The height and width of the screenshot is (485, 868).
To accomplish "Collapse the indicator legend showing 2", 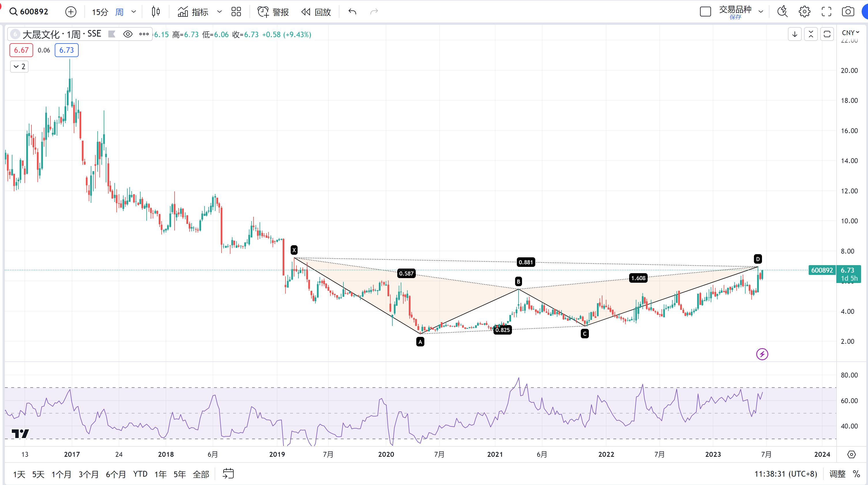I will pyautogui.click(x=19, y=66).
